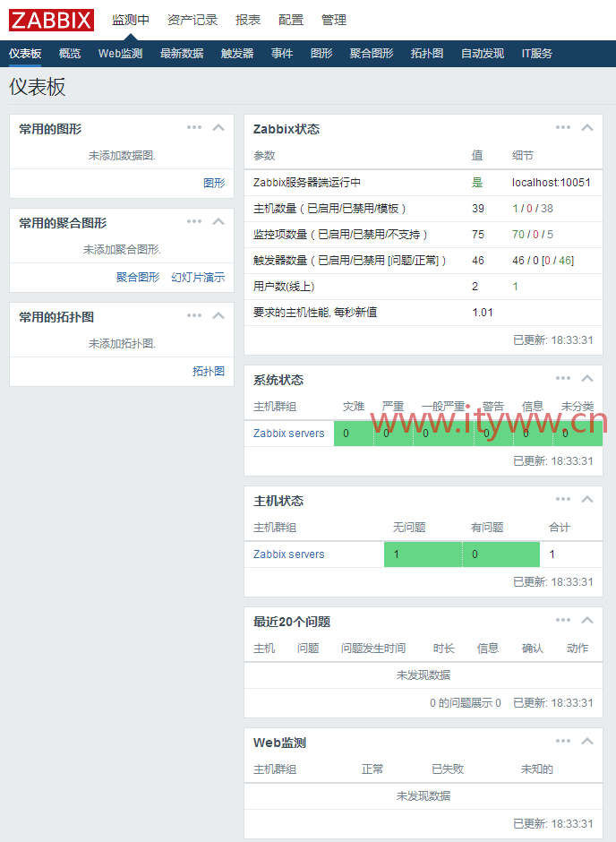This screenshot has width=616, height=842.
Task: Open the 管理 top menu
Action: point(334,21)
